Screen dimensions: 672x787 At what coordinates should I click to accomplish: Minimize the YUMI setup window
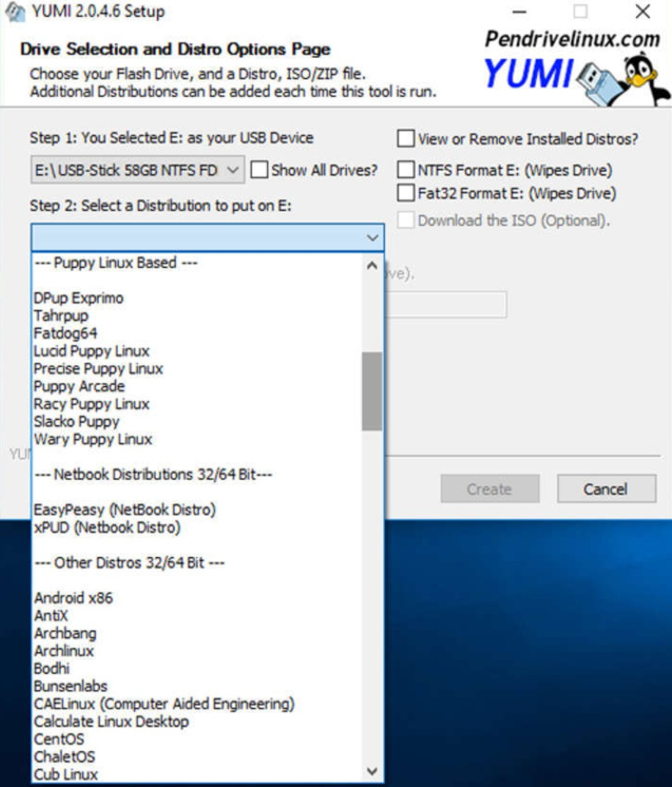pos(519,11)
